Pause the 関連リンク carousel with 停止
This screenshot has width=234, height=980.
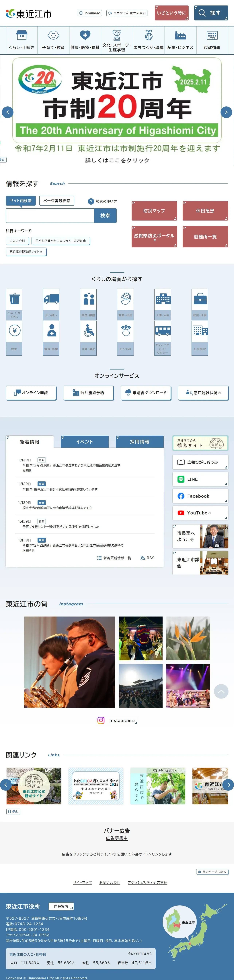pos(13,811)
